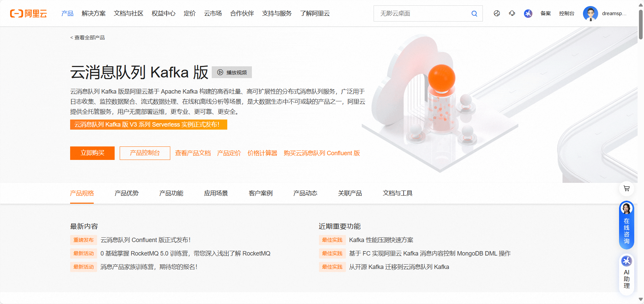644x304 pixels.
Task: Open the 解决方案 top menu
Action: (94, 13)
